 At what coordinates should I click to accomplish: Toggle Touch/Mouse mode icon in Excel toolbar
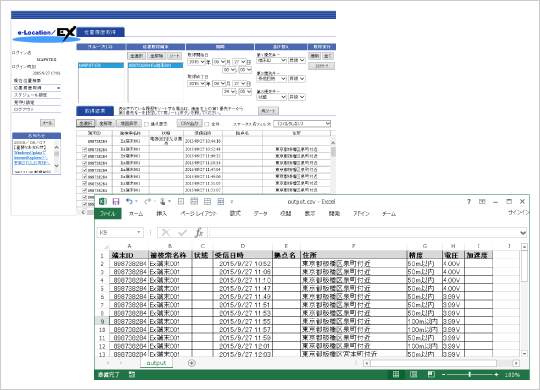(x=163, y=201)
